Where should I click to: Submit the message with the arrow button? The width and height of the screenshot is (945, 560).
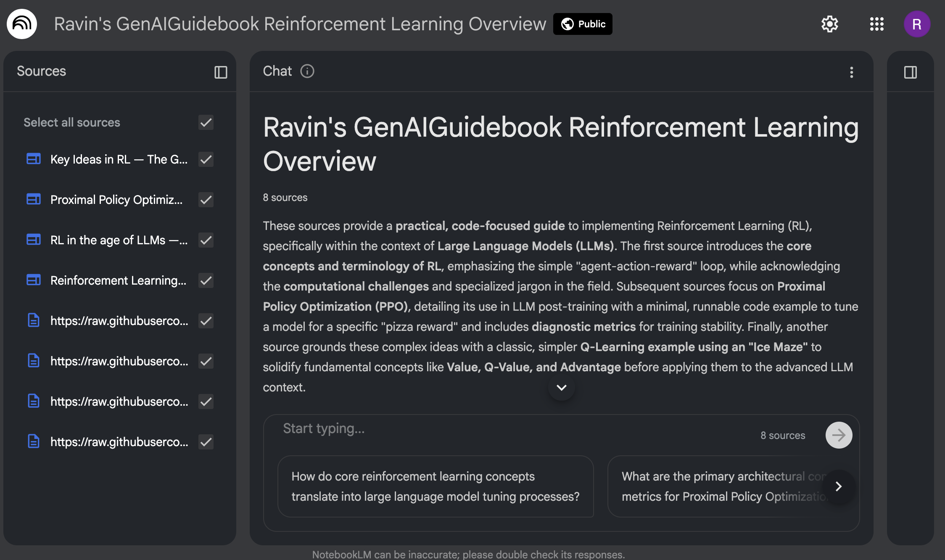pos(839,435)
